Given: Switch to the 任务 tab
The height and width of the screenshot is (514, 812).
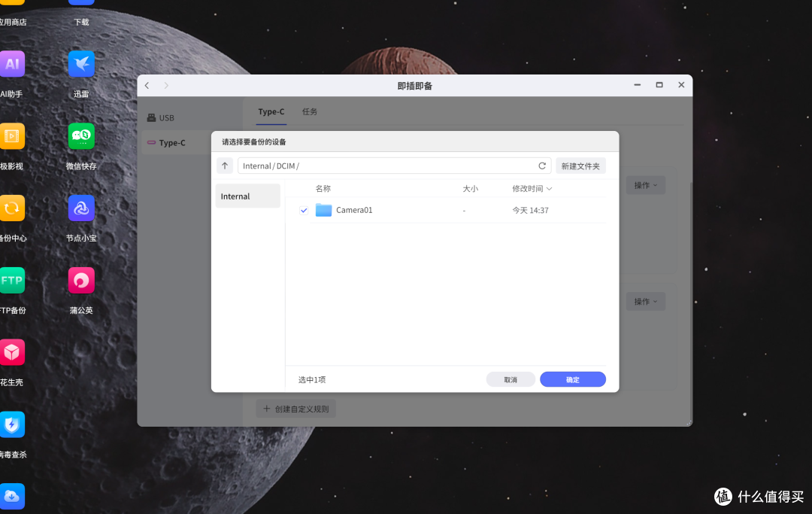Looking at the screenshot, I should (310, 112).
